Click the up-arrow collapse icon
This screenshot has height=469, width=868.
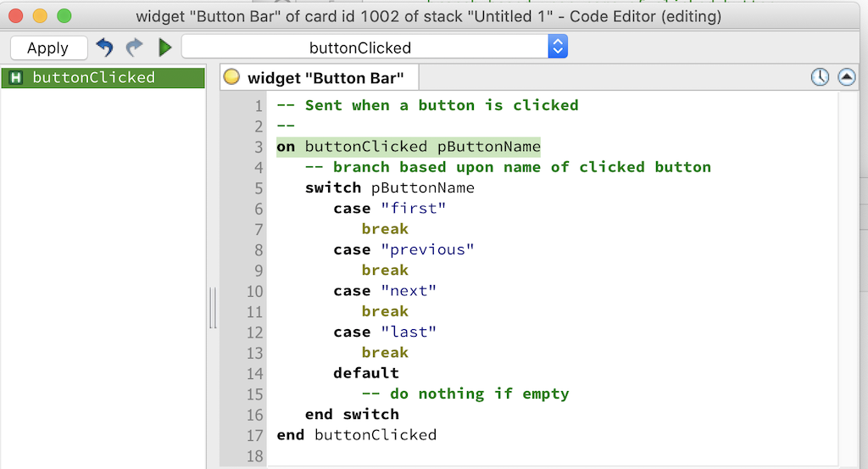pos(846,77)
